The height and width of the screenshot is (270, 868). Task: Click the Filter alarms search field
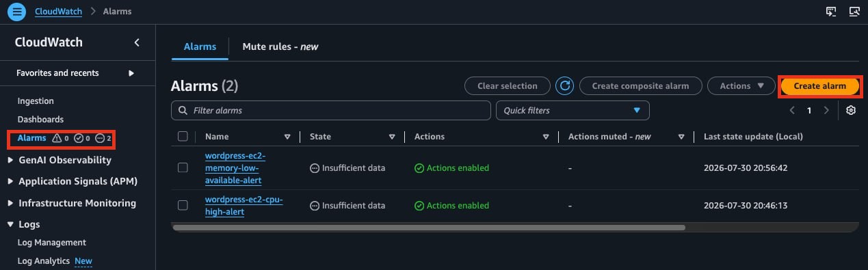pos(331,110)
